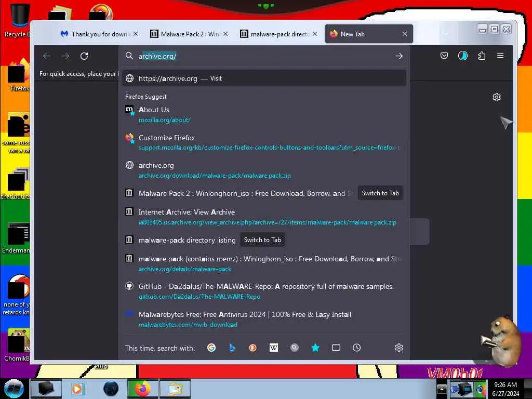The image size is (532, 399).
Task: Open the media player taskbar icon
Action: click(77, 389)
